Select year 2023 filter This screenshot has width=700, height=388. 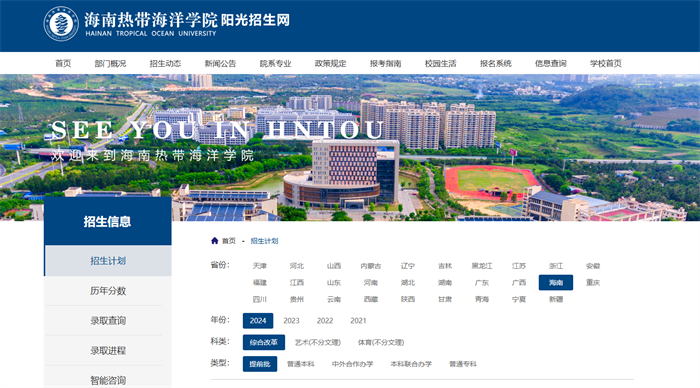pos(292,321)
